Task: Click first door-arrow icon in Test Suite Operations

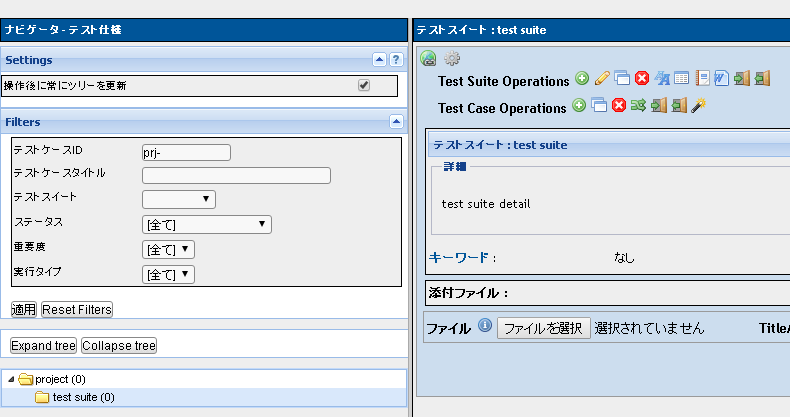Action: (742, 78)
